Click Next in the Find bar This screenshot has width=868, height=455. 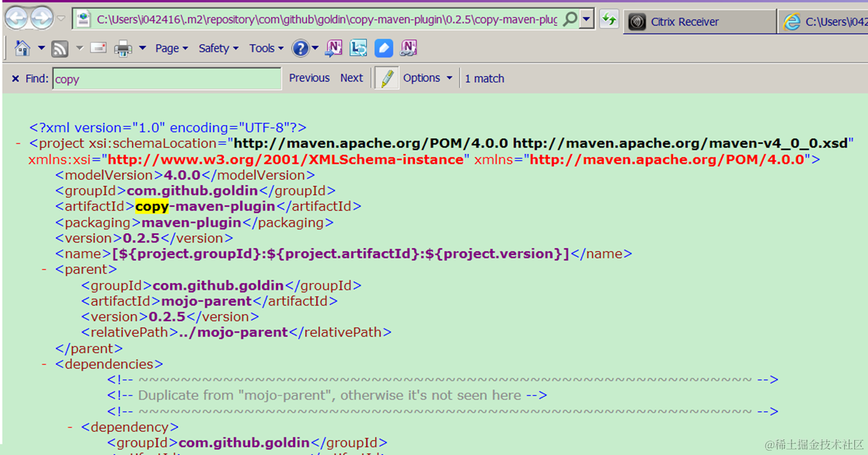pos(351,78)
